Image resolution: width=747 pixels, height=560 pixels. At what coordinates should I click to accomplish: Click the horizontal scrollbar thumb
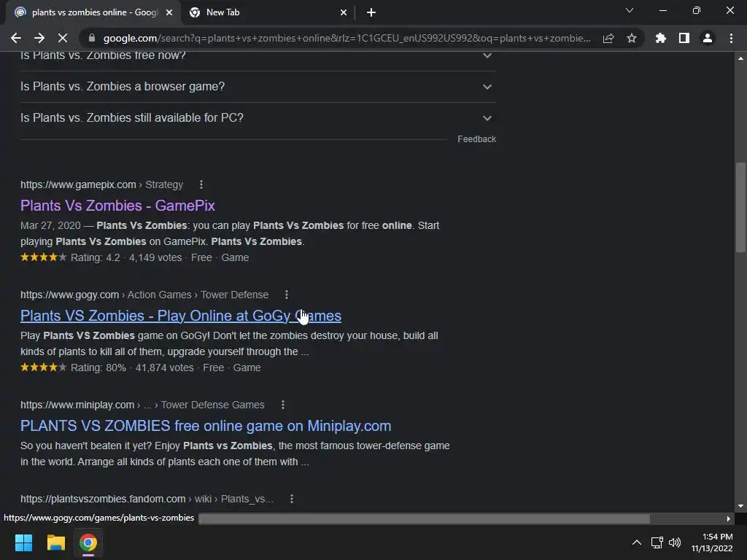click(424, 518)
